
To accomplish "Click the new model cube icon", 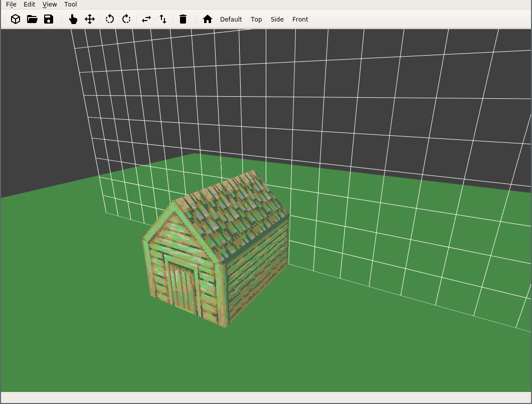I will [16, 19].
